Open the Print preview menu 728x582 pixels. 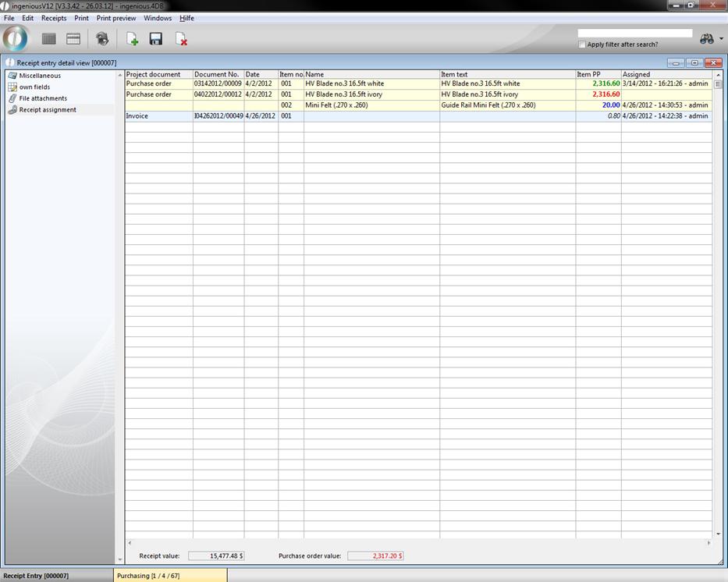(x=115, y=18)
